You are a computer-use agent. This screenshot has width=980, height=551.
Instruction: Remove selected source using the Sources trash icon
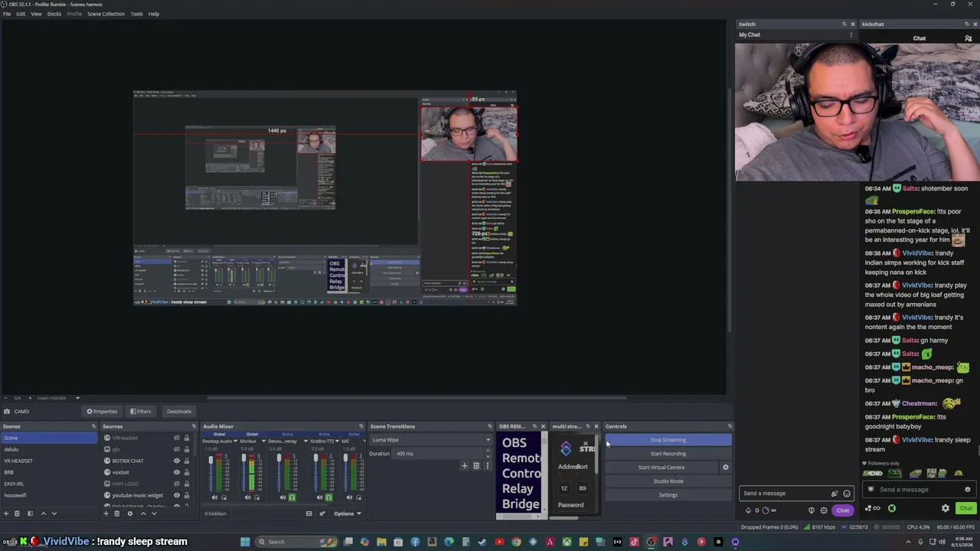click(x=117, y=514)
